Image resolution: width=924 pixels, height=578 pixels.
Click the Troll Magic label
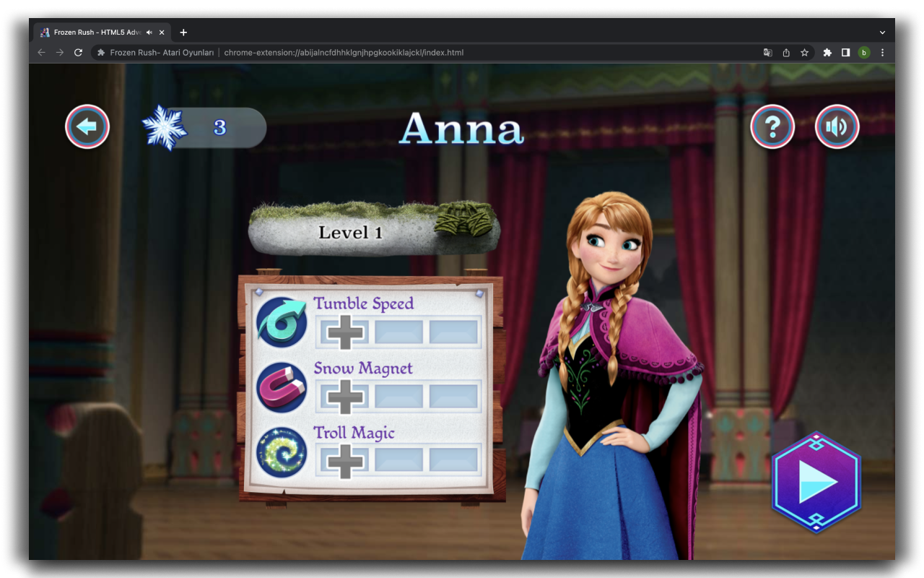(x=354, y=433)
